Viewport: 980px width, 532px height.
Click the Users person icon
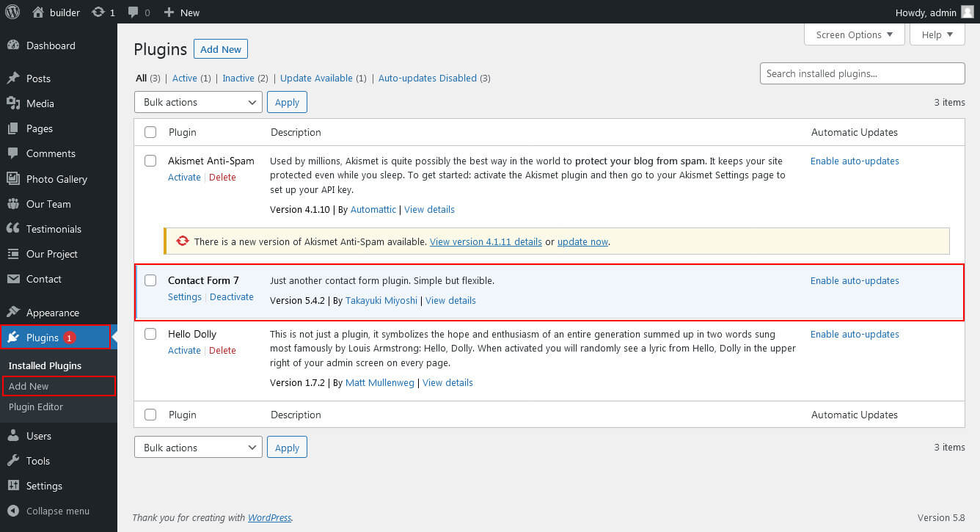click(x=12, y=436)
